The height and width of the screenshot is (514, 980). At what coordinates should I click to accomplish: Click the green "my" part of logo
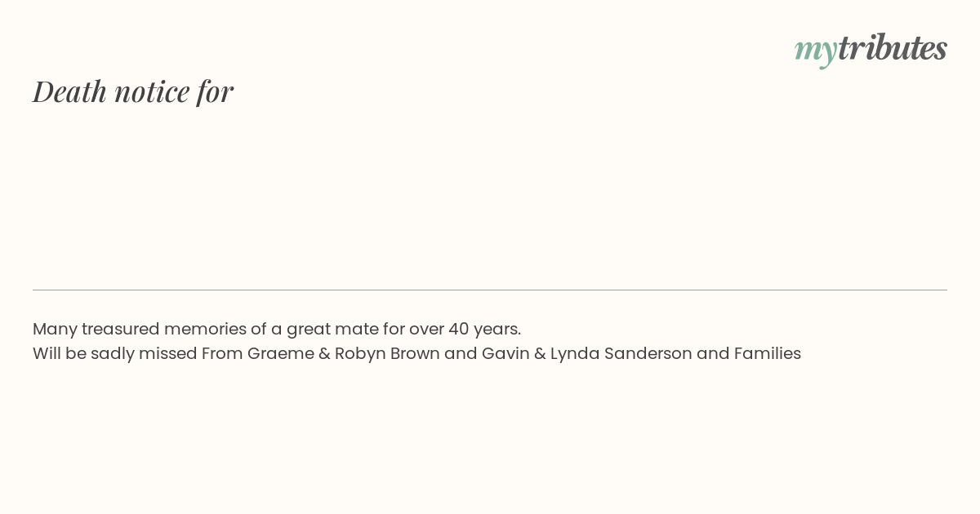[x=815, y=51]
